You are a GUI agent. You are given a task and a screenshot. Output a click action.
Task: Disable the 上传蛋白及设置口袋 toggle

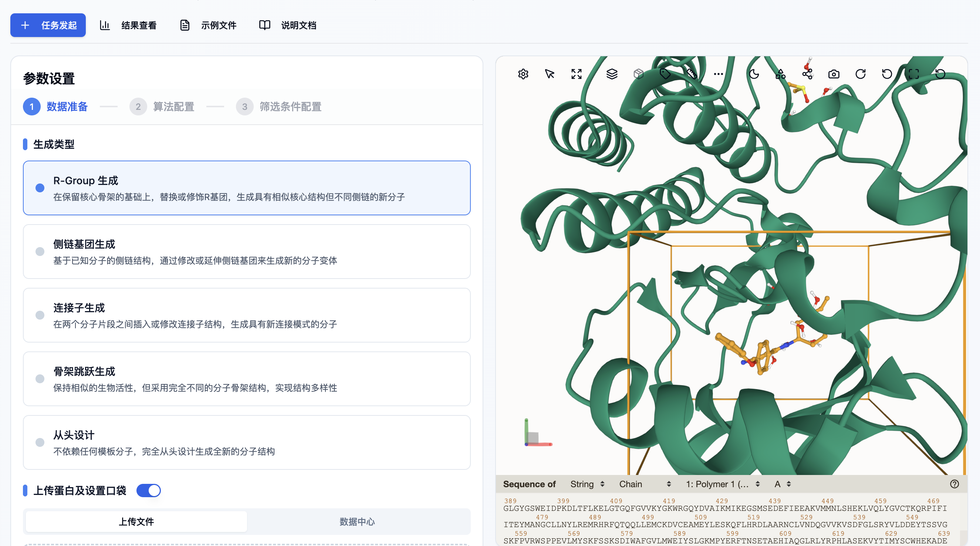pos(148,491)
